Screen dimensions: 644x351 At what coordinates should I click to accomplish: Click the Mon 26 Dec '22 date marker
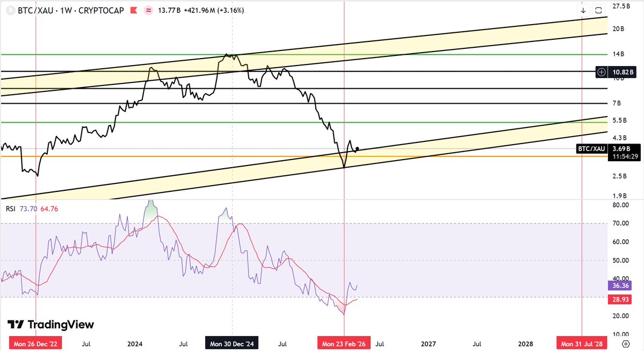[x=35, y=343]
